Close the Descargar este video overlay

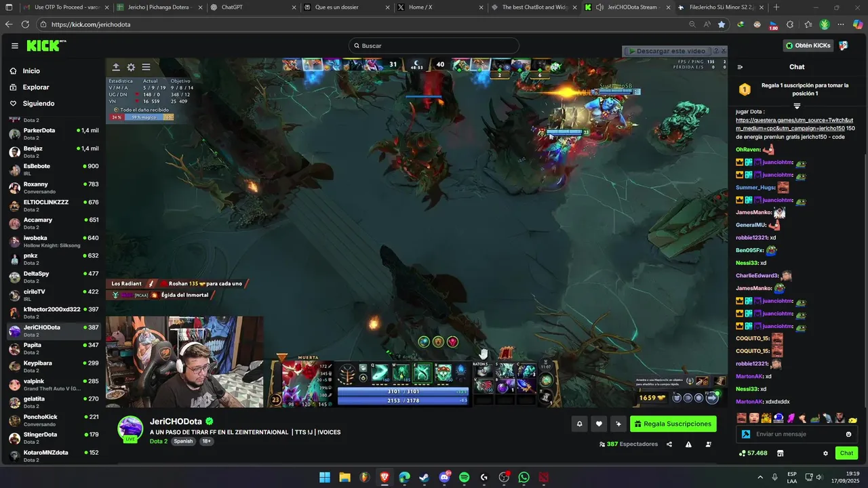point(724,51)
